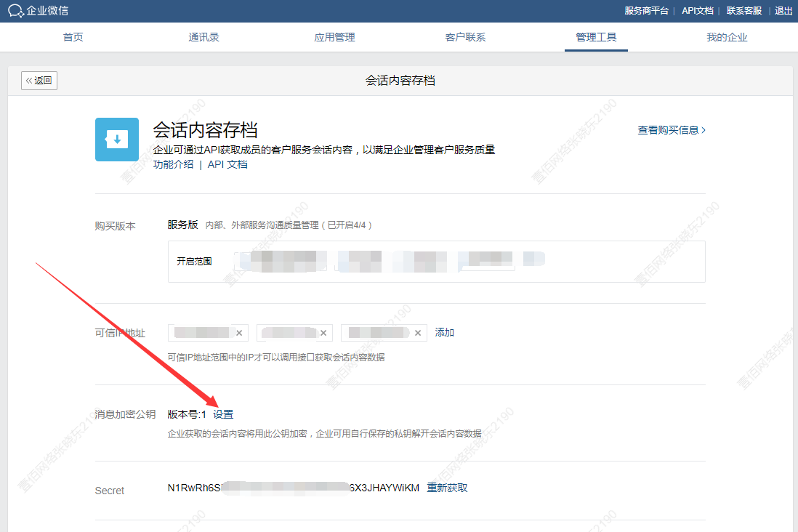Click the 会话内容存档 blue app icon

click(x=116, y=139)
